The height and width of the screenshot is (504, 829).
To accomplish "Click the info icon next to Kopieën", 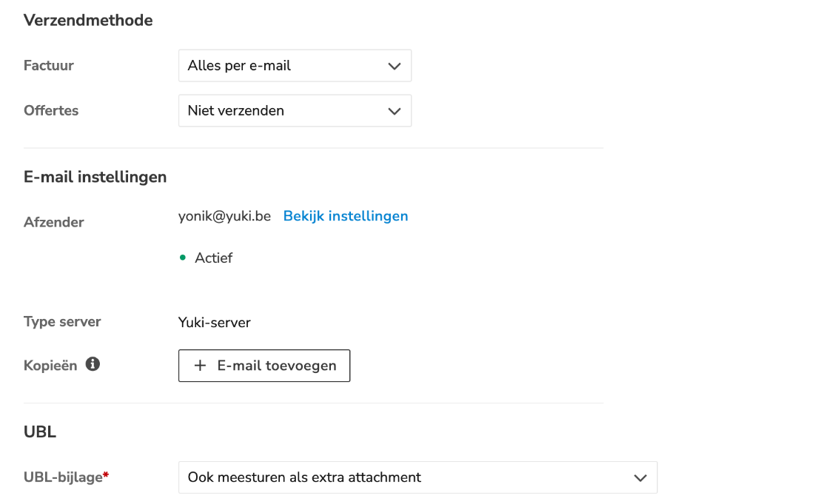I will (93, 364).
